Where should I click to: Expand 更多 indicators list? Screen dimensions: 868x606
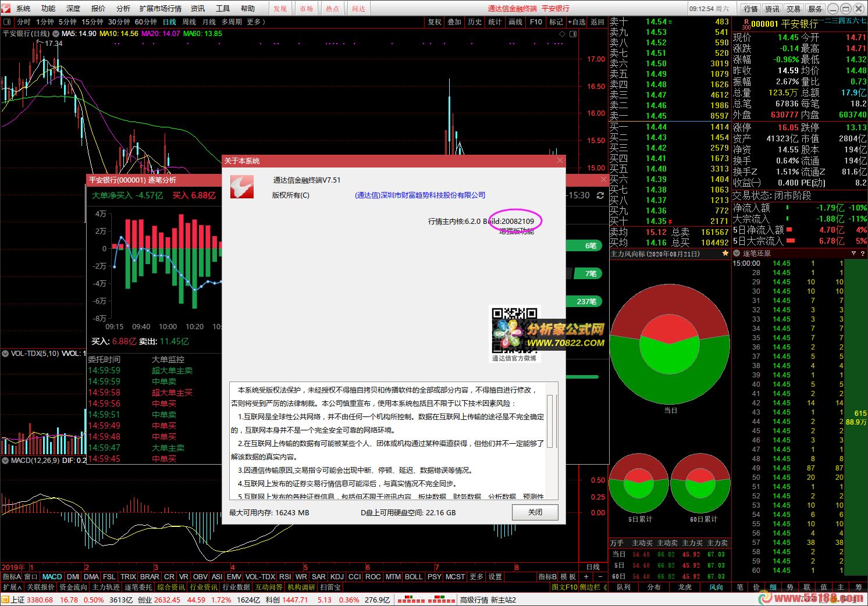pyautogui.click(x=476, y=577)
